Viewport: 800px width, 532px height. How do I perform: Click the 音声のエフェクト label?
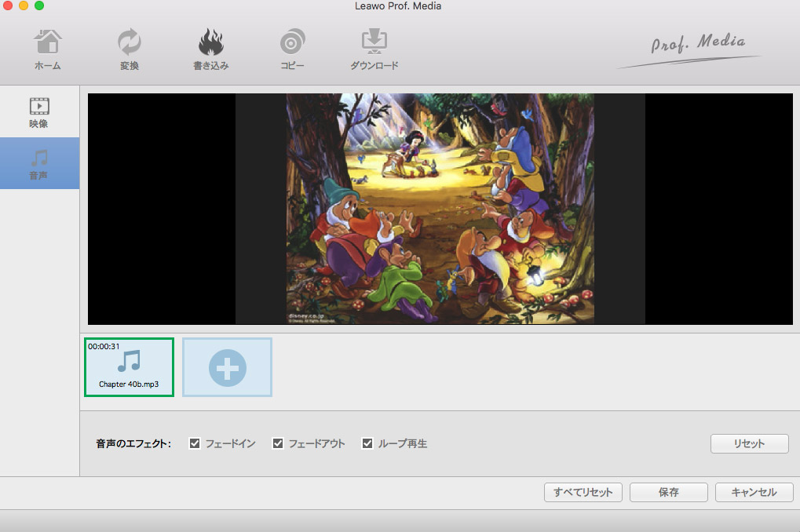(x=133, y=444)
